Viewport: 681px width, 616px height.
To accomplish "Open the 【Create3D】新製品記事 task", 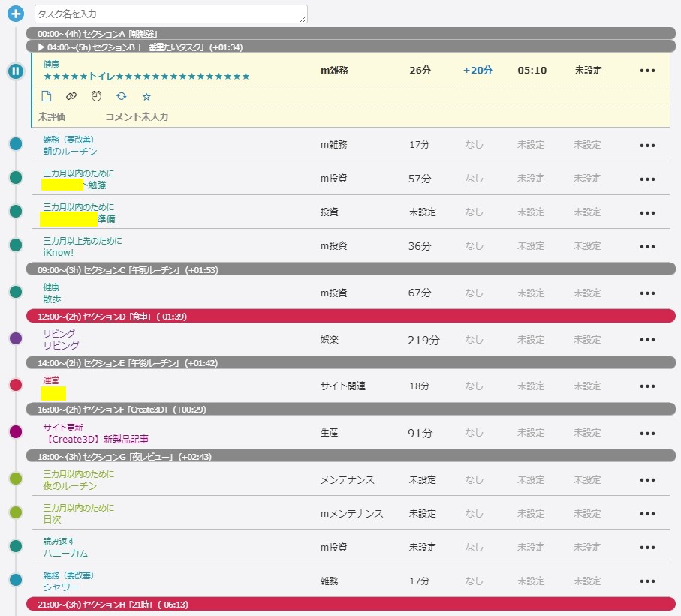I will (101, 439).
